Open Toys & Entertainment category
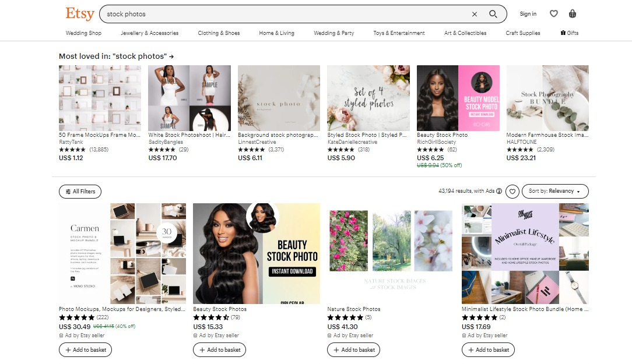This screenshot has height=364, width=632. point(399,33)
